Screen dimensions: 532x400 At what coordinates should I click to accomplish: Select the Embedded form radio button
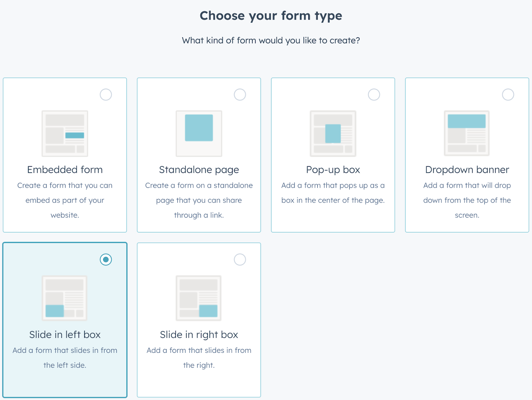coord(106,95)
